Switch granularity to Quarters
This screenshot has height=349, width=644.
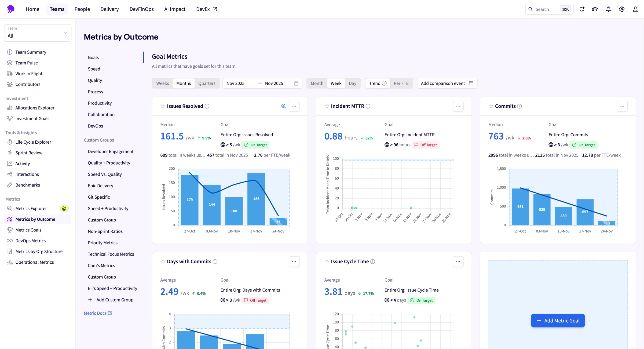point(207,83)
